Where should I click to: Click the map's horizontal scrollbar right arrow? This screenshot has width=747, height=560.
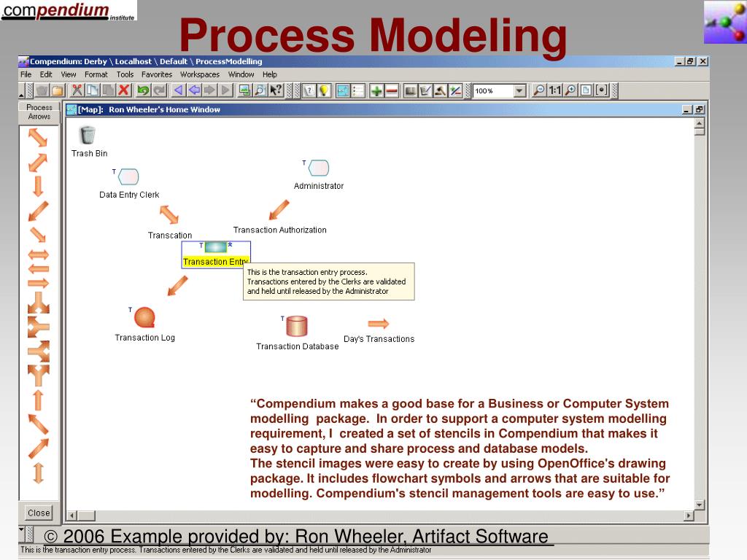coord(689,516)
